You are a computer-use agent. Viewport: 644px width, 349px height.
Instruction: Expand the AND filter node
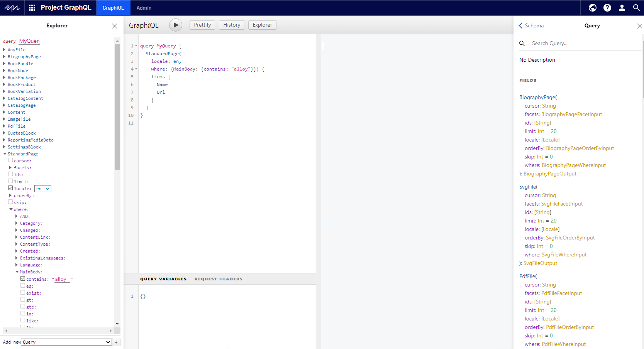click(x=17, y=216)
